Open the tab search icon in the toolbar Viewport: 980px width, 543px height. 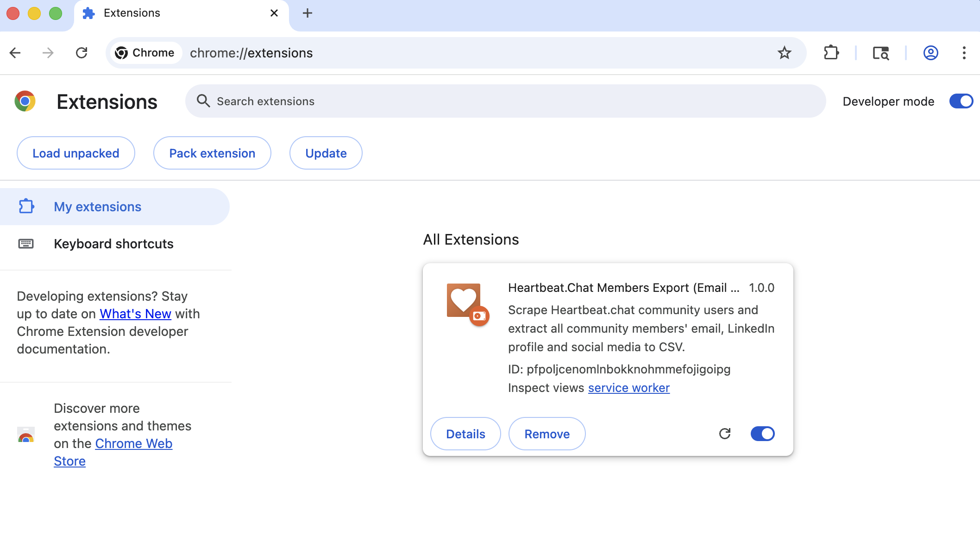[x=880, y=53]
